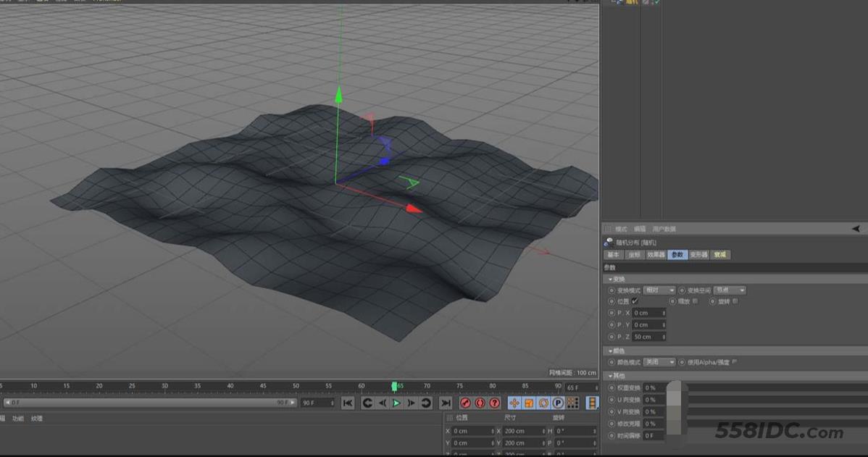Click the grip icon left of 位置 header
Viewport: 868px width, 457px height.
(x=449, y=419)
